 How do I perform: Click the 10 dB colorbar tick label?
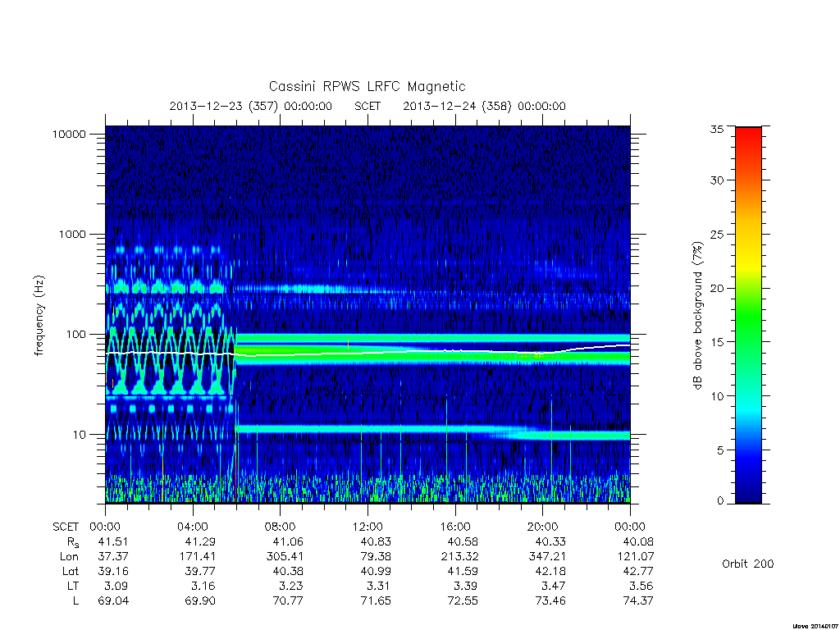click(x=716, y=396)
